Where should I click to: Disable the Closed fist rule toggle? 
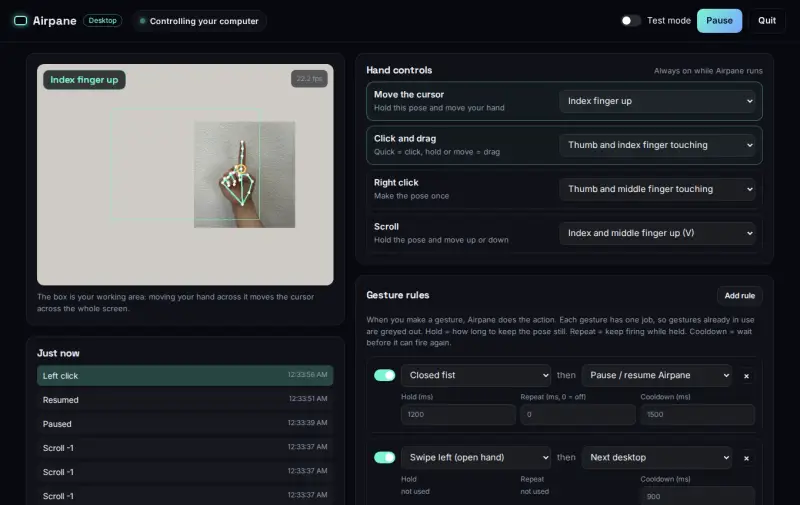click(385, 375)
